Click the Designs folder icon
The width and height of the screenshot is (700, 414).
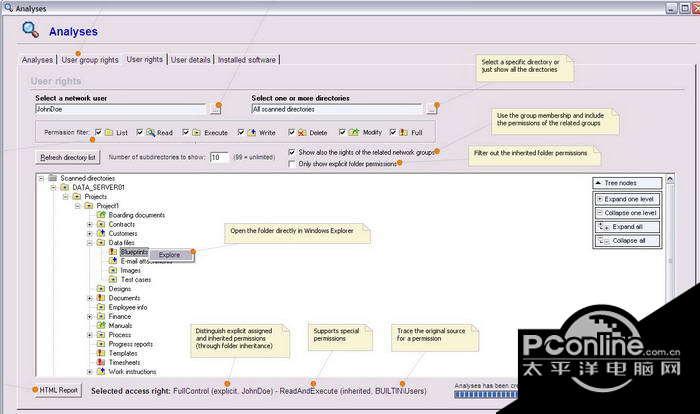[101, 289]
